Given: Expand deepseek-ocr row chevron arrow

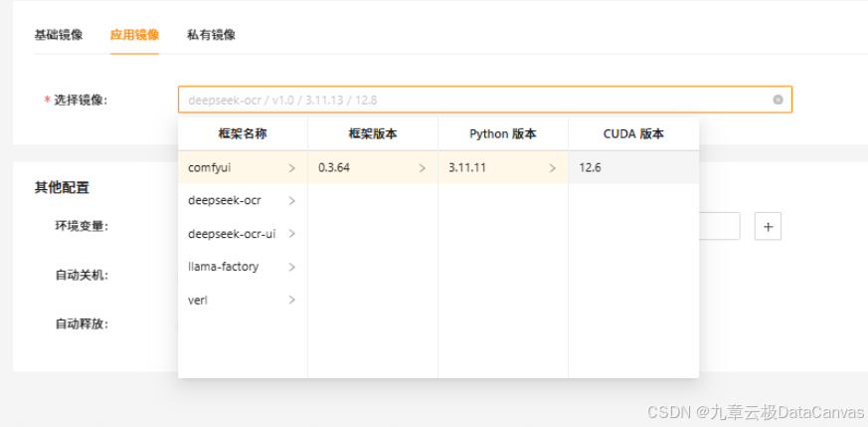Looking at the screenshot, I should 291,201.
